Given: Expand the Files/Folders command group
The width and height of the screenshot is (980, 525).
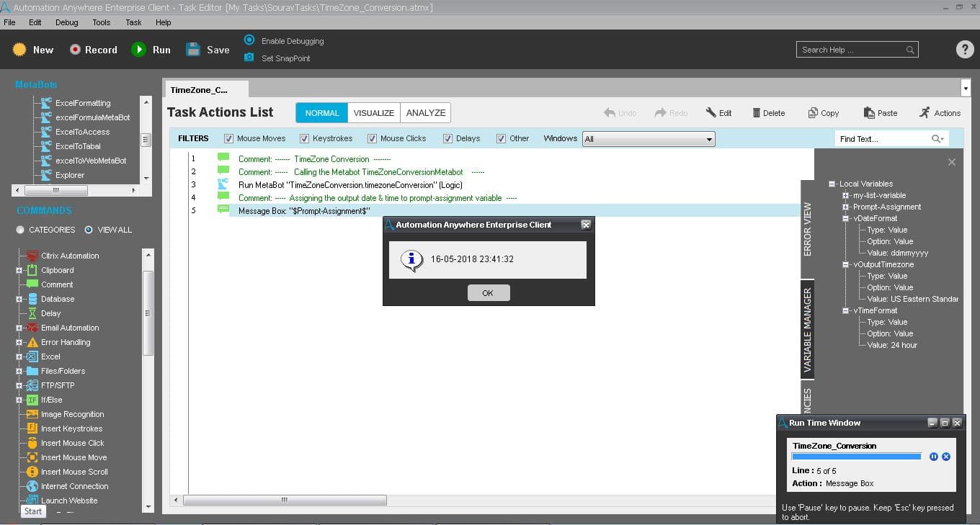Looking at the screenshot, I should tap(19, 371).
